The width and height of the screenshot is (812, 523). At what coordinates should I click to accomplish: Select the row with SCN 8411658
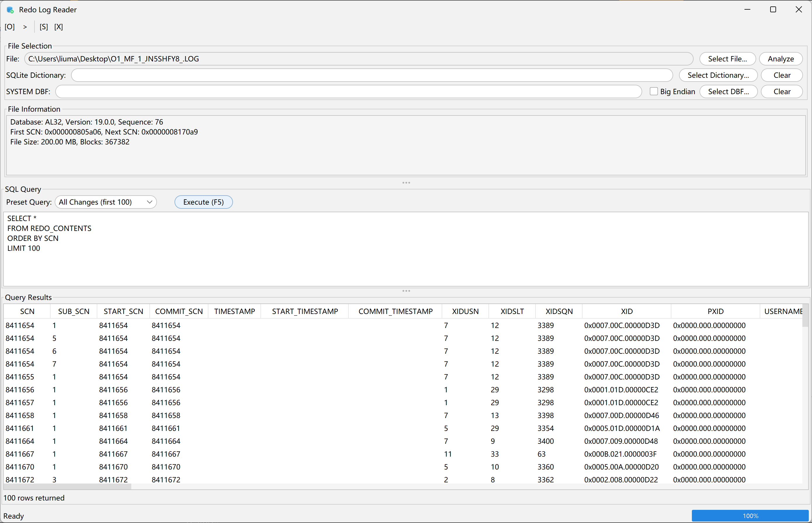coord(403,415)
